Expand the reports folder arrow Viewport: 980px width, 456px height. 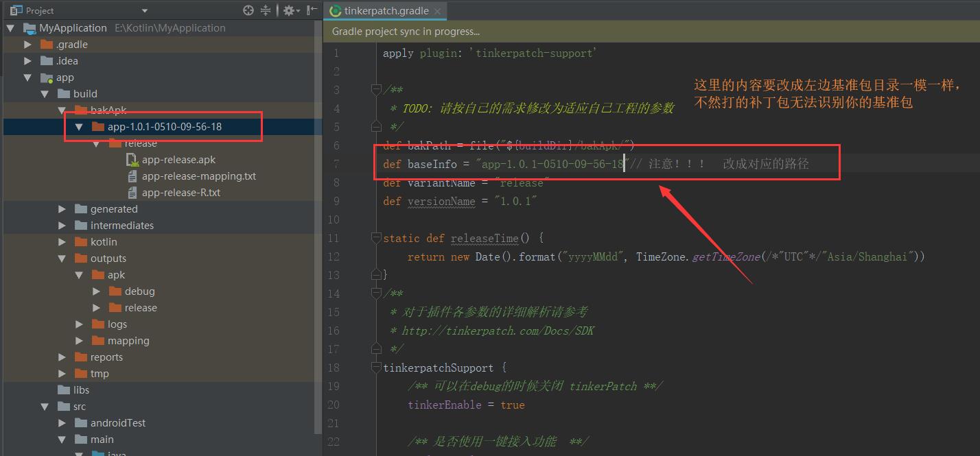62,357
